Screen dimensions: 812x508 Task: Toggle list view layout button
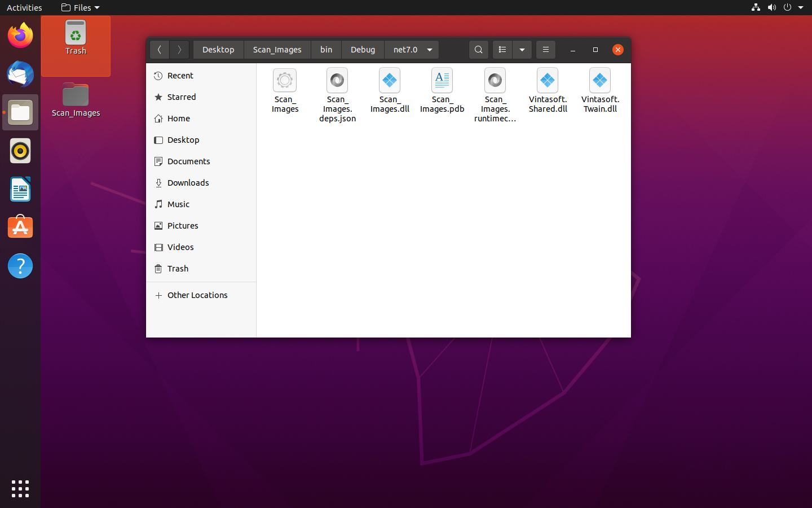502,50
